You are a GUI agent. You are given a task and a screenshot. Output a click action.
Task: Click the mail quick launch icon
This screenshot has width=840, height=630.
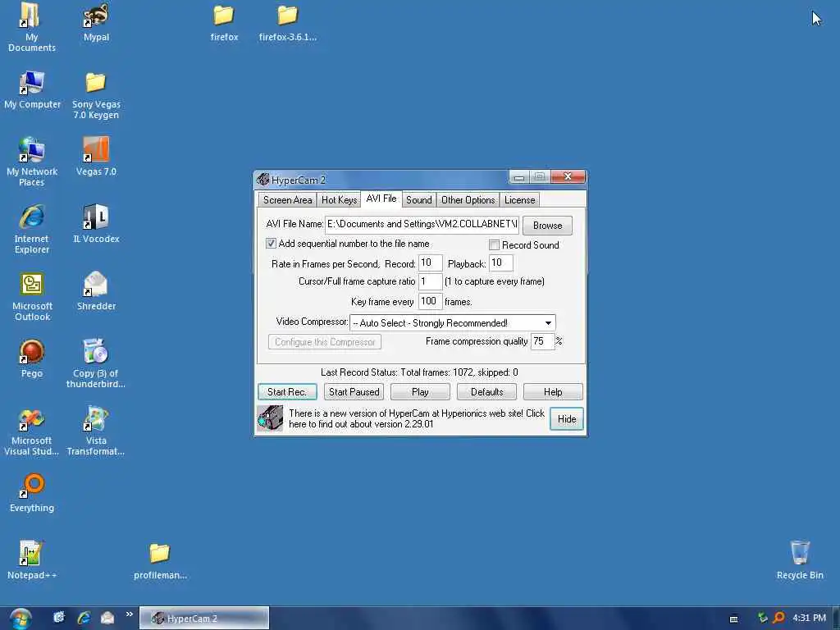[107, 618]
